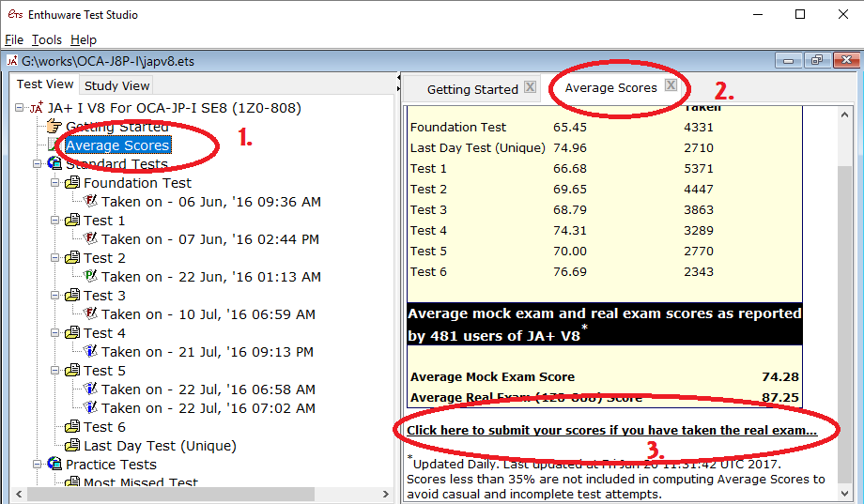
Task: Click failed result icon for 10 Jul attempt
Action: point(90,313)
